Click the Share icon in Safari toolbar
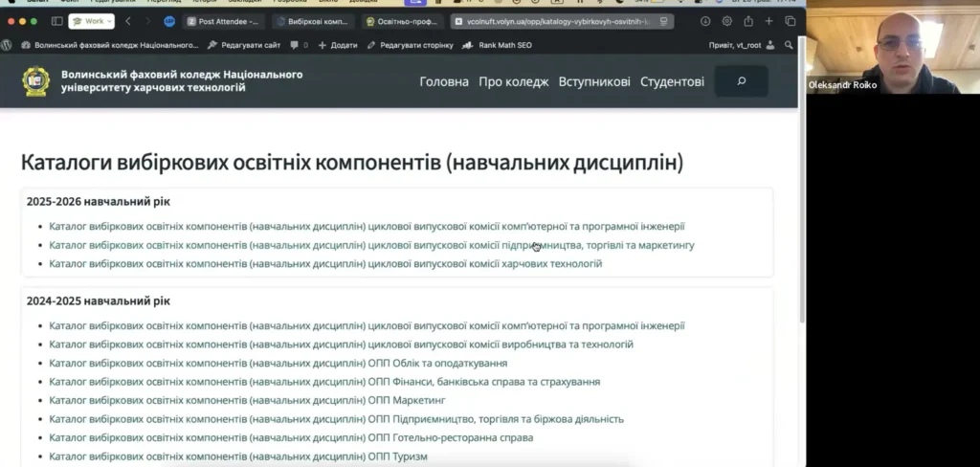Viewport: 980px width, 467px height. [748, 21]
